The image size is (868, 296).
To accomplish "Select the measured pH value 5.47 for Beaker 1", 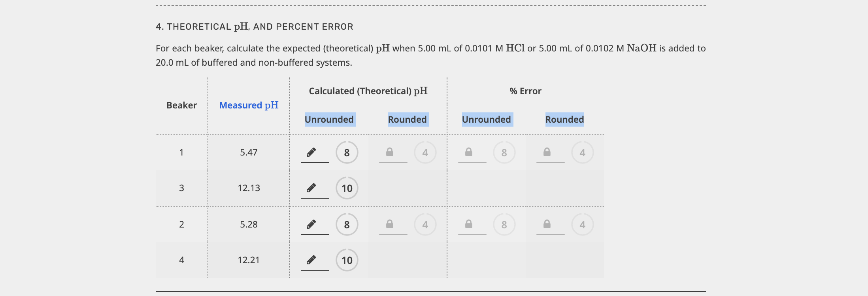I will tap(249, 152).
